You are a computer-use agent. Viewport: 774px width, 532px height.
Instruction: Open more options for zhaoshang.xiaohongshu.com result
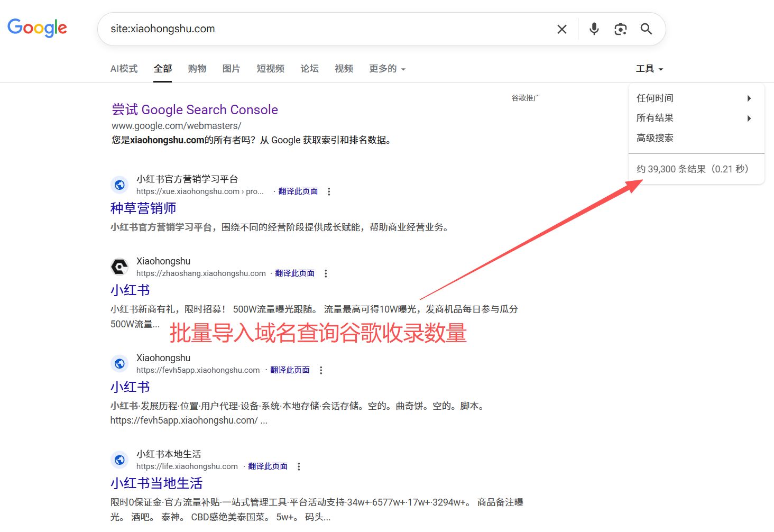pyautogui.click(x=326, y=273)
